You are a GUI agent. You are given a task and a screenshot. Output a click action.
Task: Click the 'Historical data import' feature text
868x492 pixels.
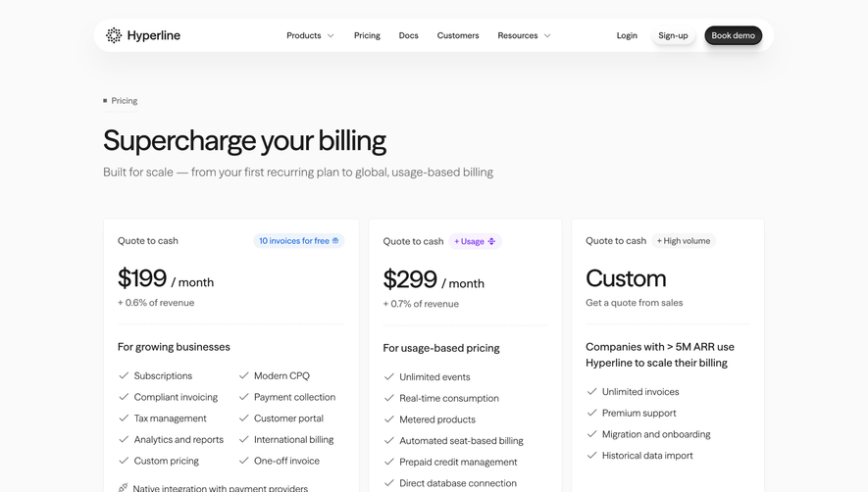[647, 456]
